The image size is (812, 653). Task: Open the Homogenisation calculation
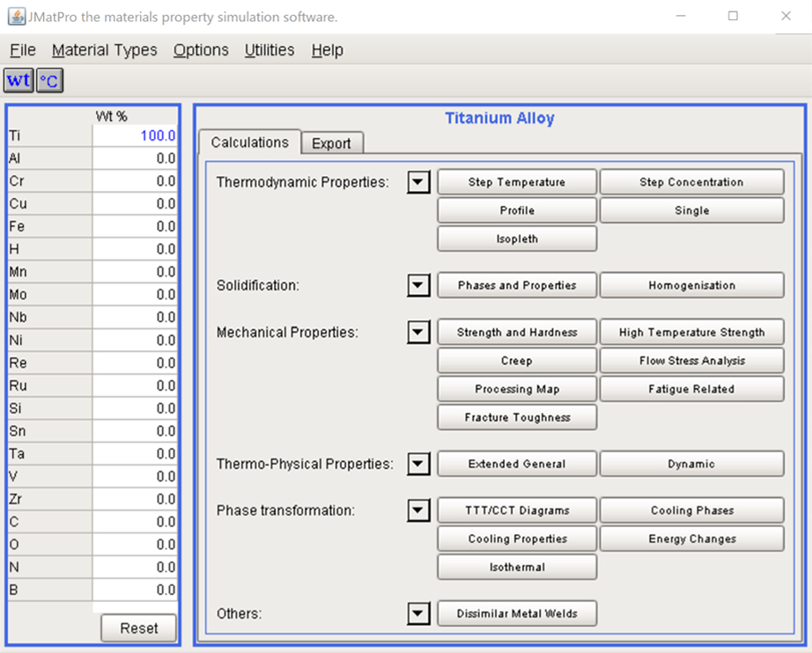[x=691, y=285]
